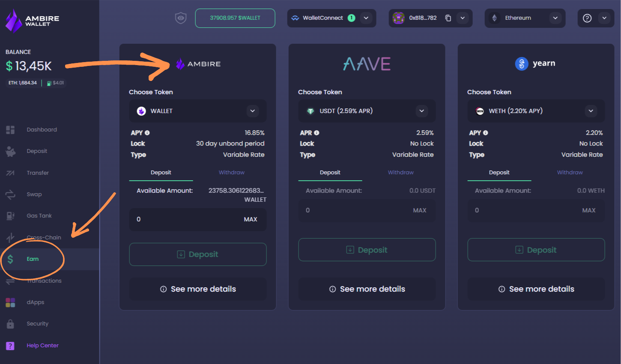
Task: Click the $13,45K balance amount
Action: [29, 66]
